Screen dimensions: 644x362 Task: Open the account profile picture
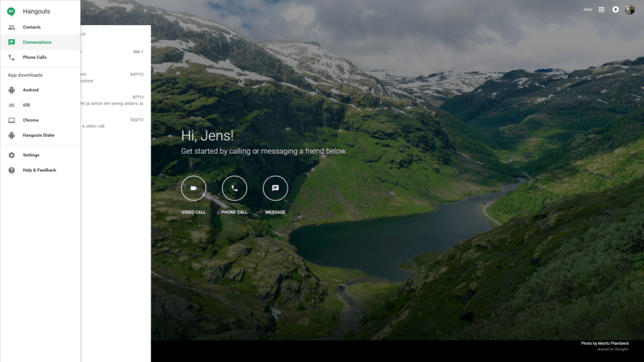(630, 9)
